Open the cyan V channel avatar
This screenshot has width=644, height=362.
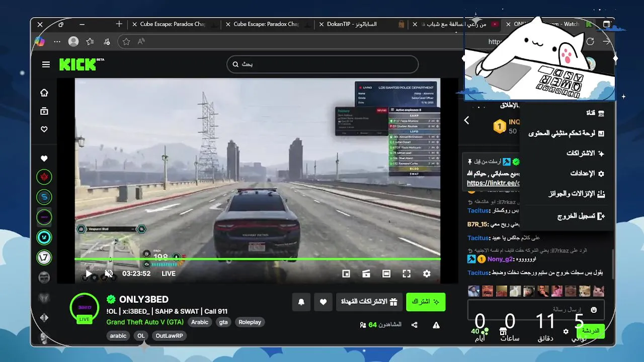(x=44, y=237)
